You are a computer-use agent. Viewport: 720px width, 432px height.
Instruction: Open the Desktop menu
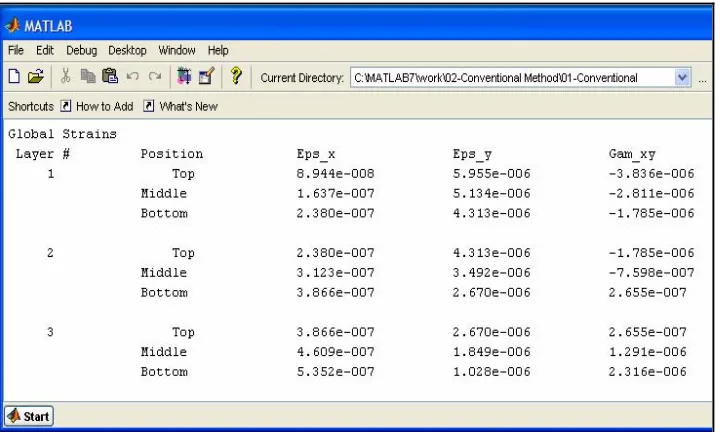127,50
